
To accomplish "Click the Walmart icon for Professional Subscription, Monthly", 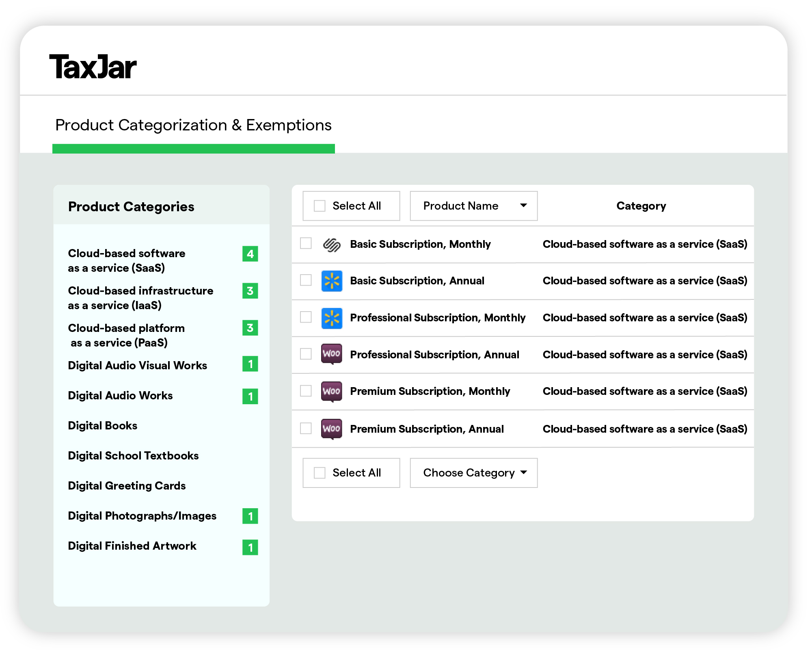I will pos(331,318).
